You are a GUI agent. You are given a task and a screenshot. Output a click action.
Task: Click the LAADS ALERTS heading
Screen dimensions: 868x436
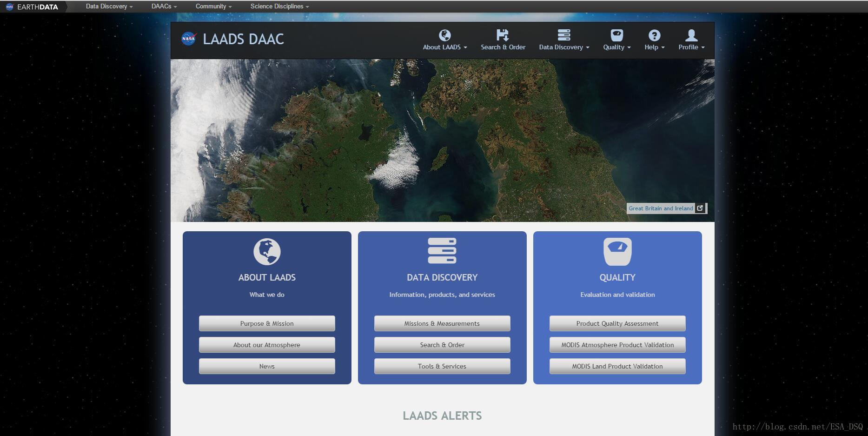442,416
